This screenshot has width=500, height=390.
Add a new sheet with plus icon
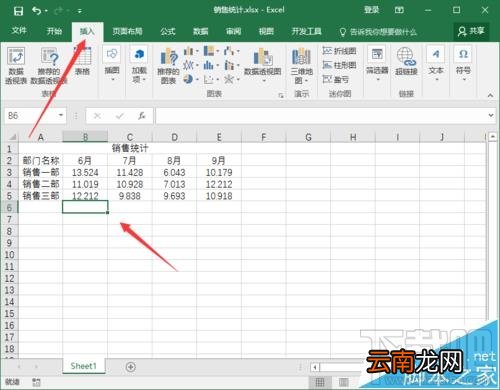(x=131, y=367)
